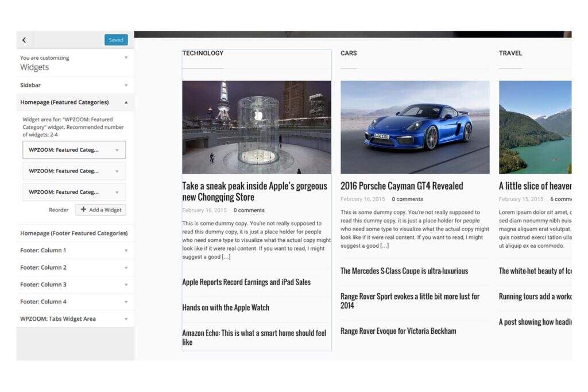Collapse the Homepage (Featured Categories) section
The height and width of the screenshot is (392, 588).
click(x=126, y=102)
